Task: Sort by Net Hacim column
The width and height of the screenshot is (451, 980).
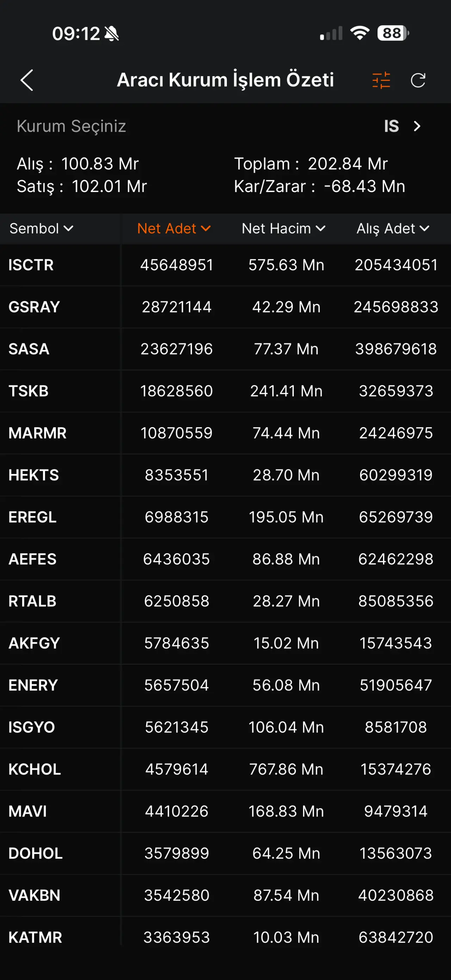Action: [x=283, y=229]
